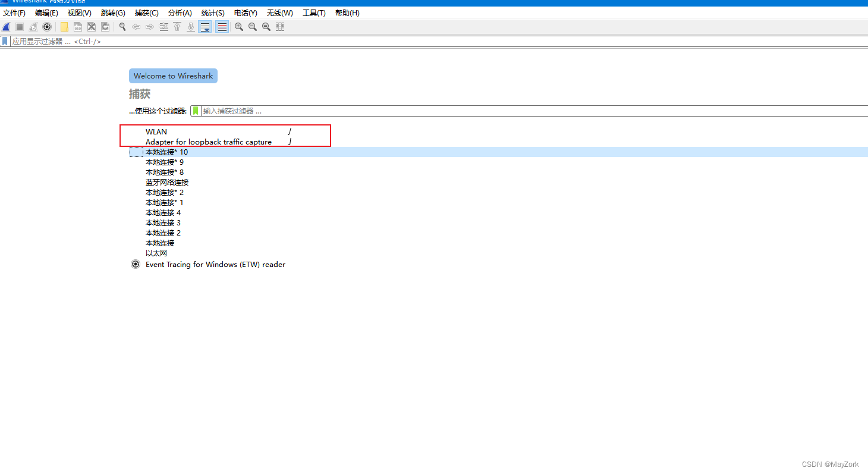Open the 捕获(C) menu

(147, 13)
